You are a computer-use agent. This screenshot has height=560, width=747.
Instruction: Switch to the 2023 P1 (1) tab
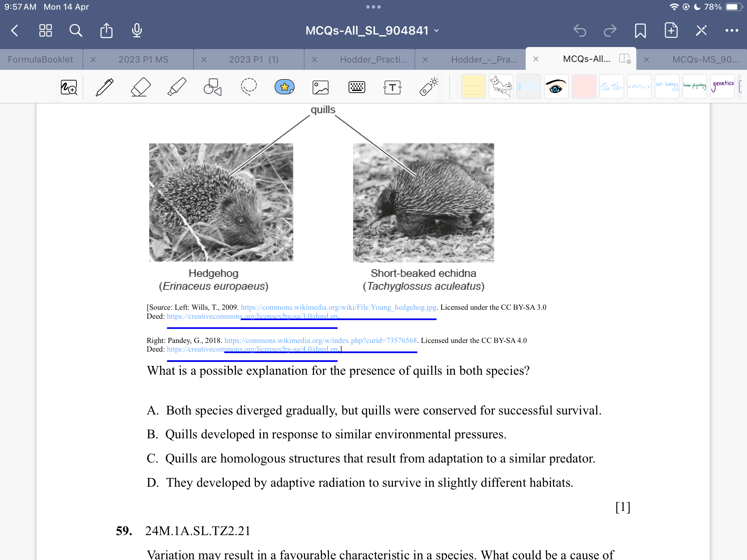[253, 59]
